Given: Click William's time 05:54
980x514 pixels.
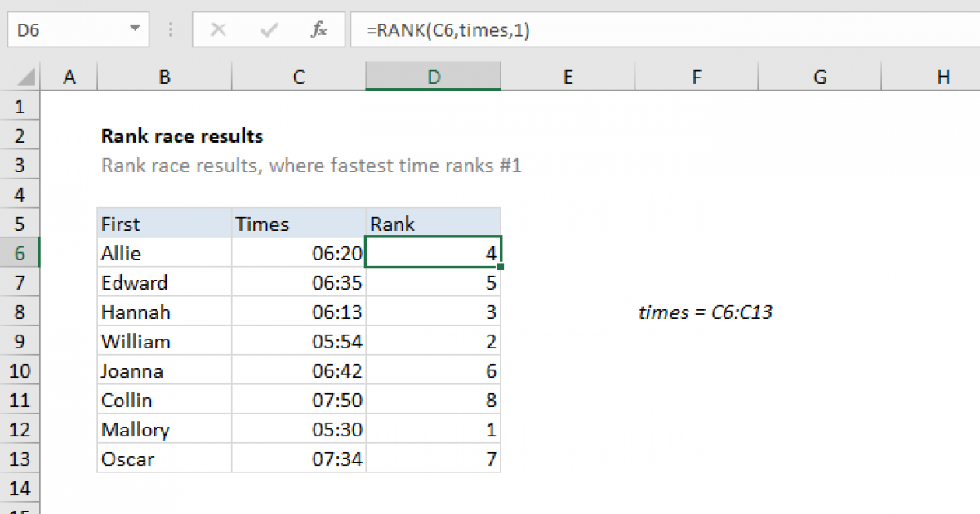Looking at the screenshot, I should 299,342.
